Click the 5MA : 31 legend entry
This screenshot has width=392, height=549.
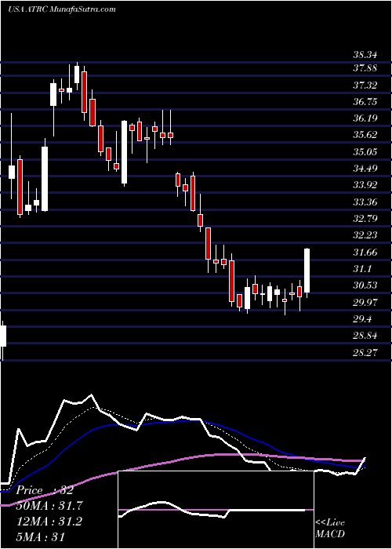(41, 537)
